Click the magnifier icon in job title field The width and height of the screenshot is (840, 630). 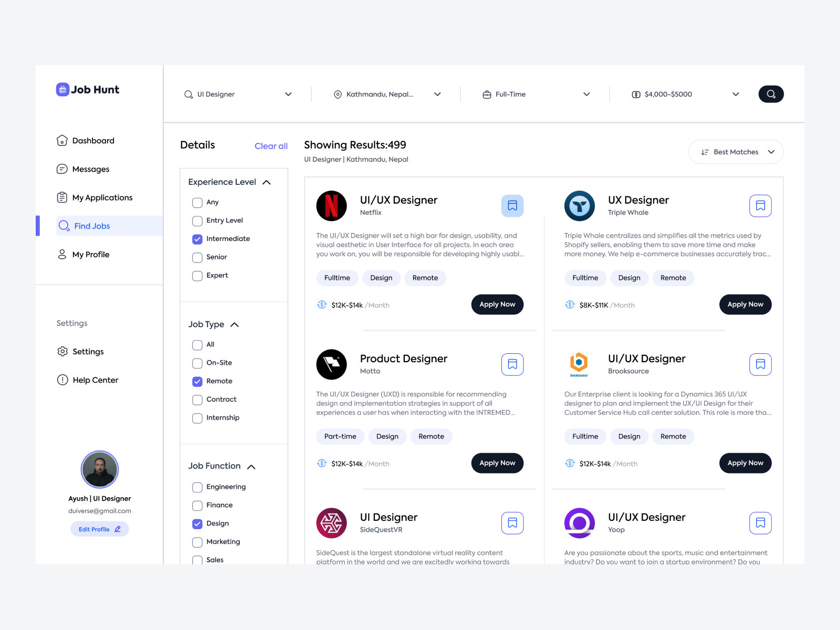click(x=188, y=94)
